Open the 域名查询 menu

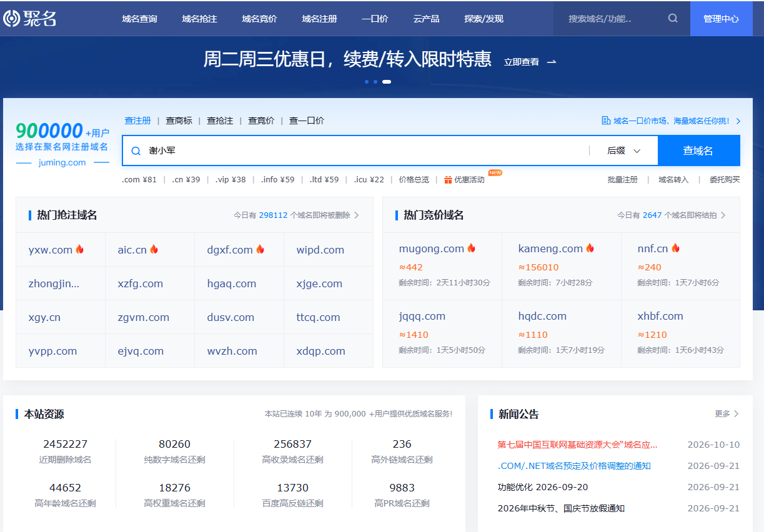coord(139,19)
